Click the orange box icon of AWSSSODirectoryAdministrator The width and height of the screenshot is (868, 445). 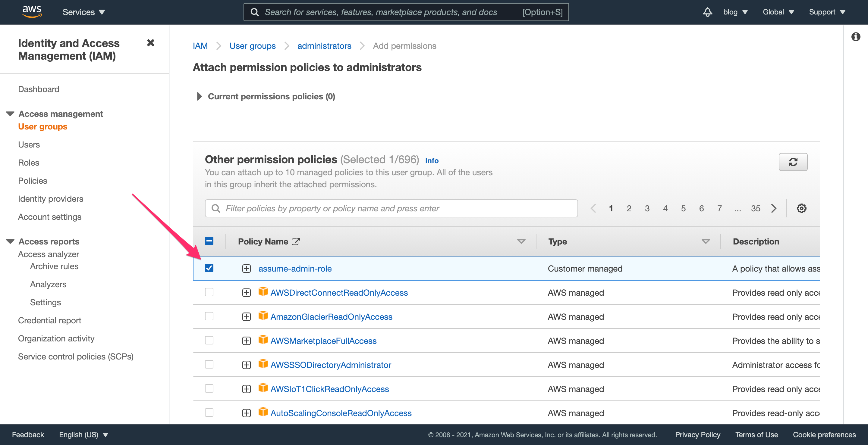263,364
